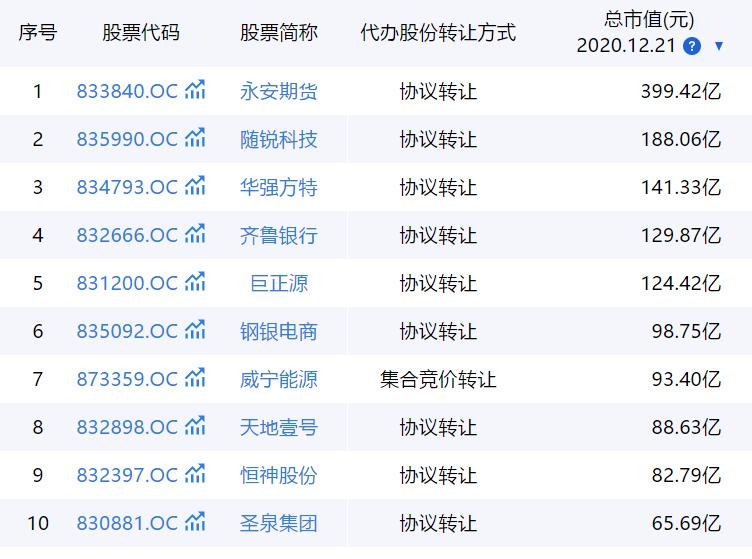This screenshot has width=752, height=559.
Task: Select the 协议转让 cell for 圣泉集团
Action: [x=438, y=523]
